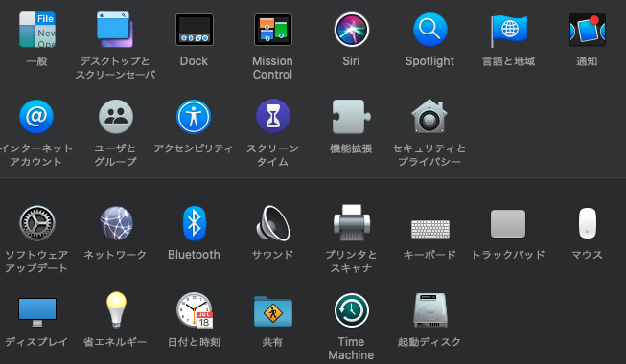Viewport: 626px width, 364px height.
Task: Open 日付と時刻 clock icon
Action: click(x=195, y=310)
